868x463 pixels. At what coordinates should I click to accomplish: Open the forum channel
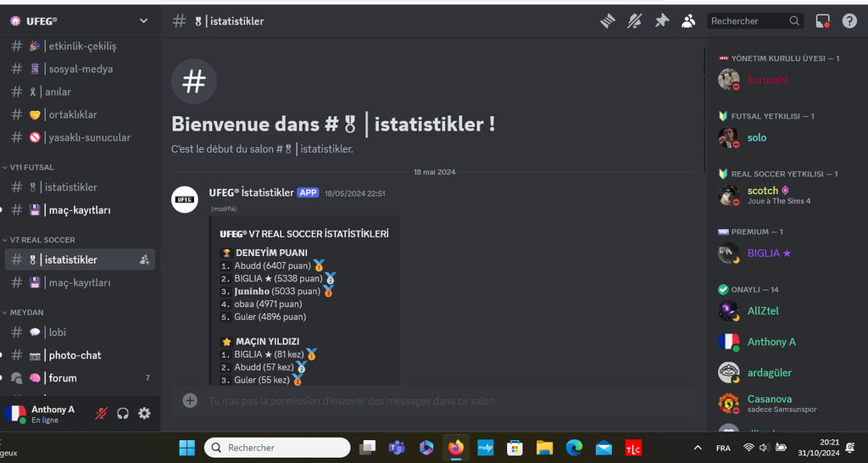(63, 378)
